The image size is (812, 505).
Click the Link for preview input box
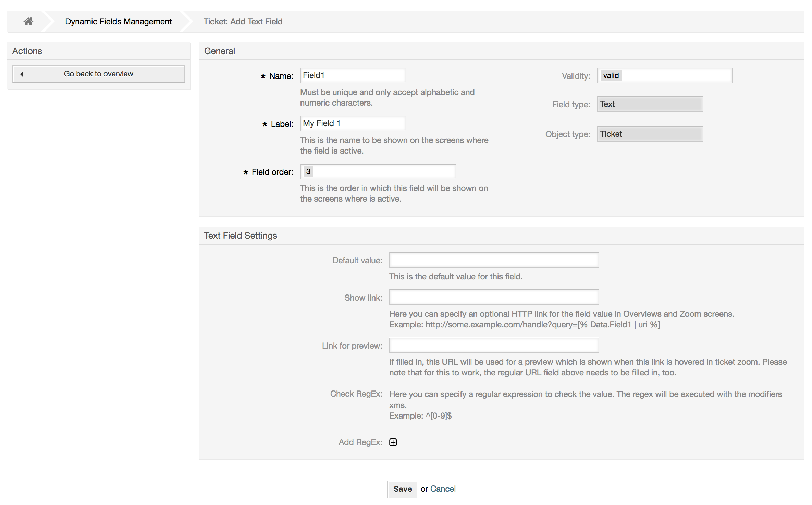(x=493, y=346)
